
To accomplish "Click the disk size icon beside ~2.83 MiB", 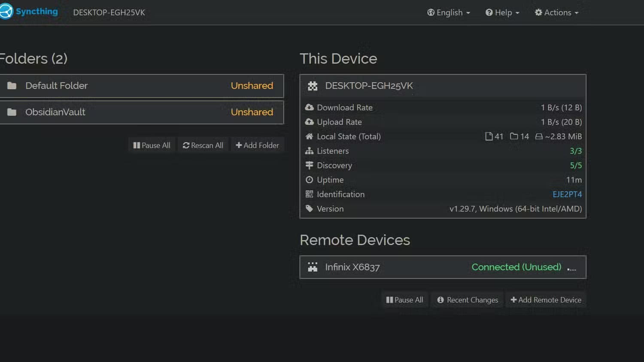I will (x=539, y=136).
